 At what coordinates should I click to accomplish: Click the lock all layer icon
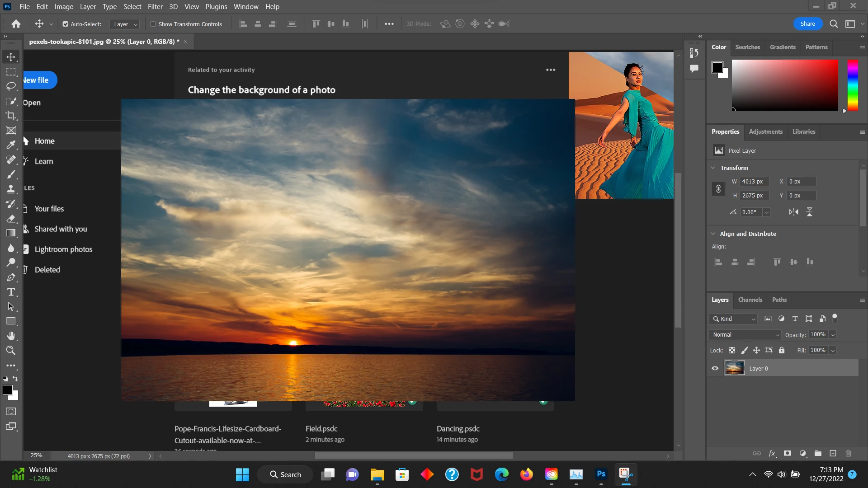[x=782, y=350]
